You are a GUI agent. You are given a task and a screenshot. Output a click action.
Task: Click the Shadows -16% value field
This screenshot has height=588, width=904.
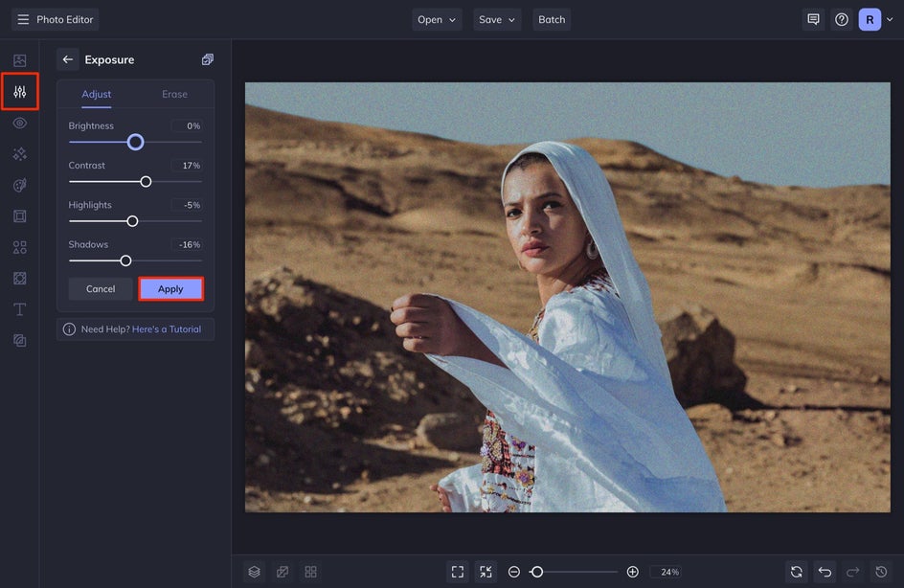pyautogui.click(x=187, y=245)
